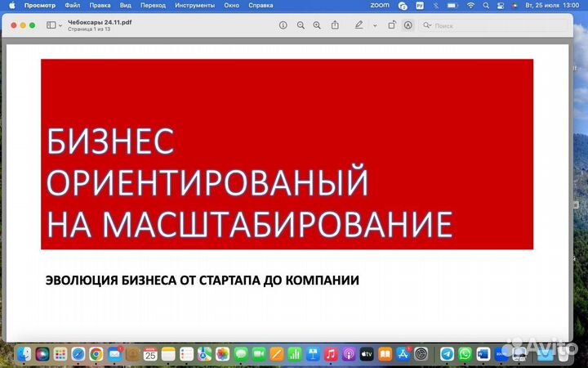The image size is (588, 368).
Task: Zoom out using the minus magnifier
Action: (x=301, y=25)
